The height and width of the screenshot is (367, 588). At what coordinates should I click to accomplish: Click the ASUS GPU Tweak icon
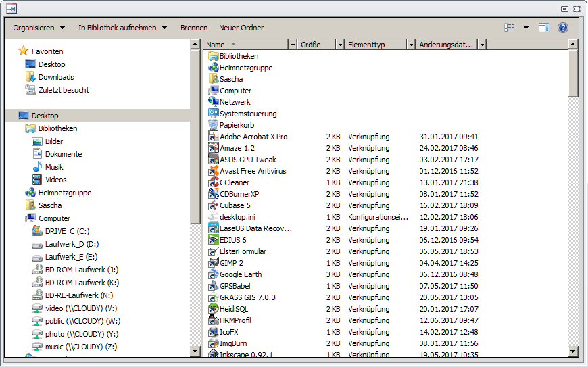pos(214,160)
